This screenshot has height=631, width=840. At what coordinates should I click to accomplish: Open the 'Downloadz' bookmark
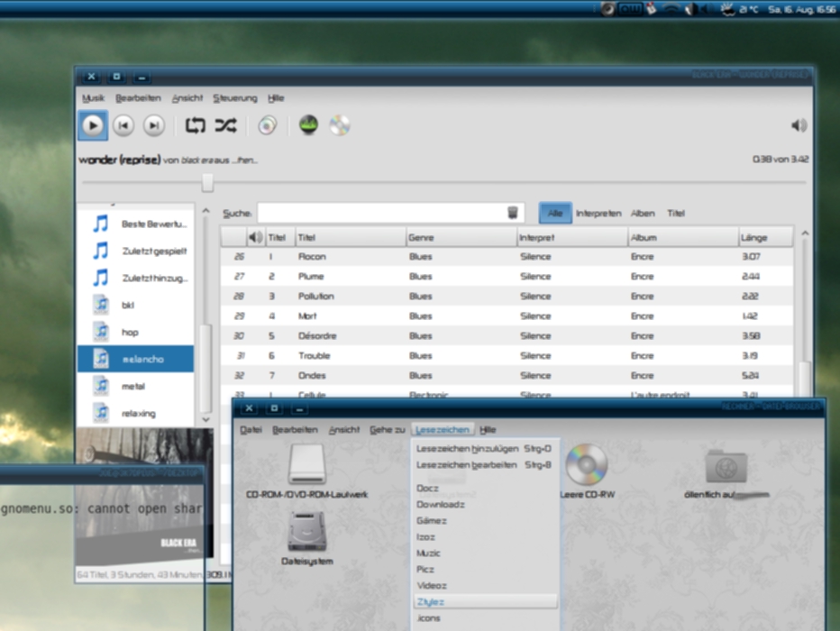(484, 504)
